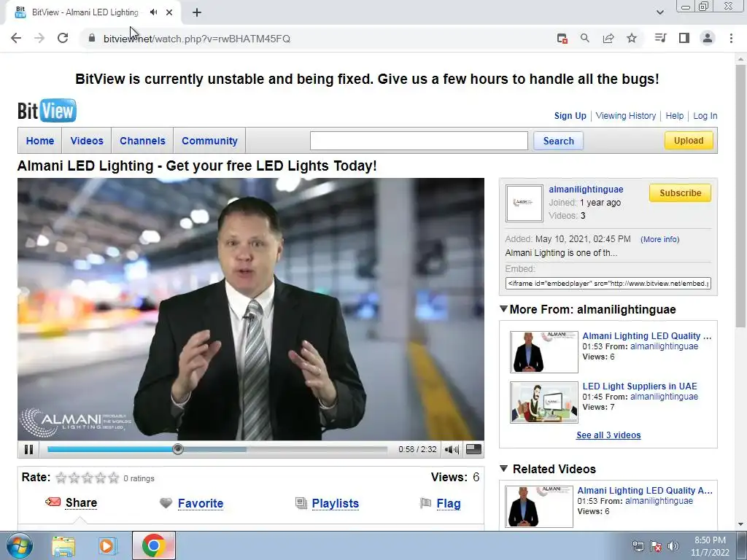Open the Videos navigation tab
The height and width of the screenshot is (560, 747).
[87, 141]
